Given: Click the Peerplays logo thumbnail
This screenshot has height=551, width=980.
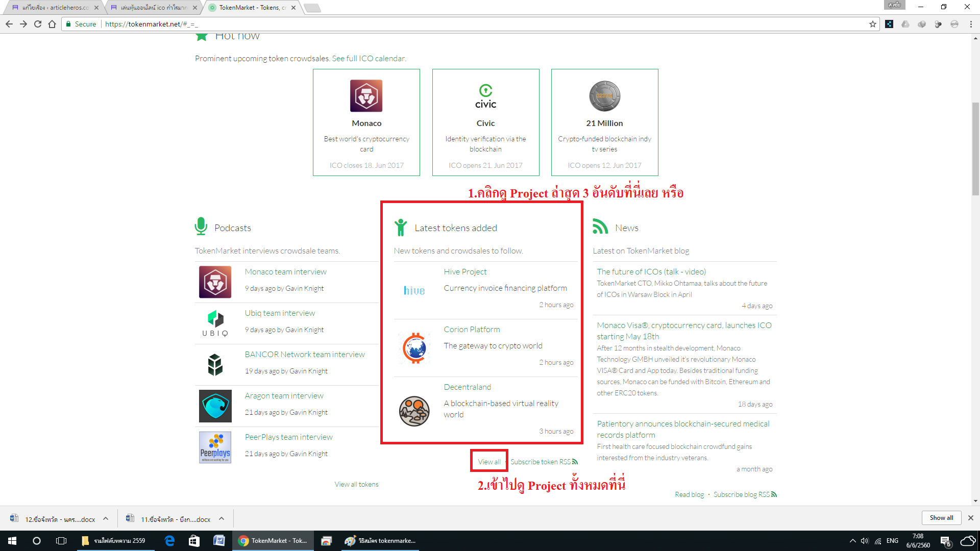Looking at the screenshot, I should pyautogui.click(x=215, y=447).
